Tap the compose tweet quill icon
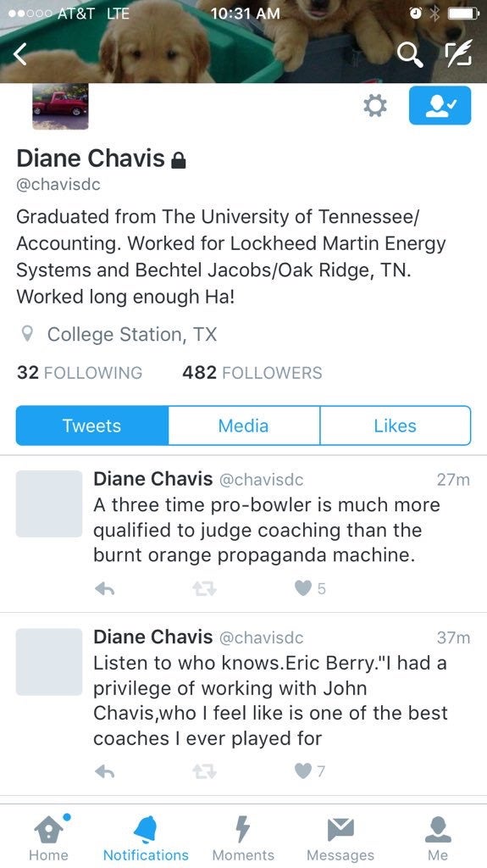Image resolution: width=487 pixels, height=868 pixels. (459, 55)
